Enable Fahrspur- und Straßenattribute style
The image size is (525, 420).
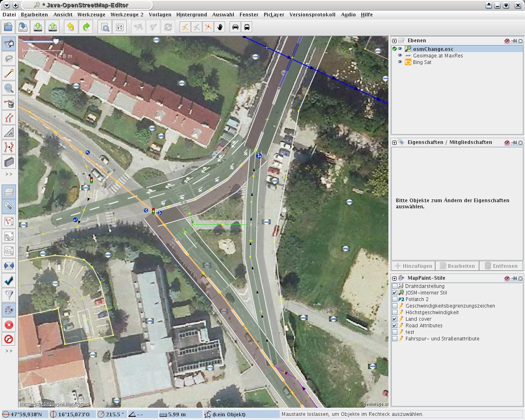click(395, 339)
